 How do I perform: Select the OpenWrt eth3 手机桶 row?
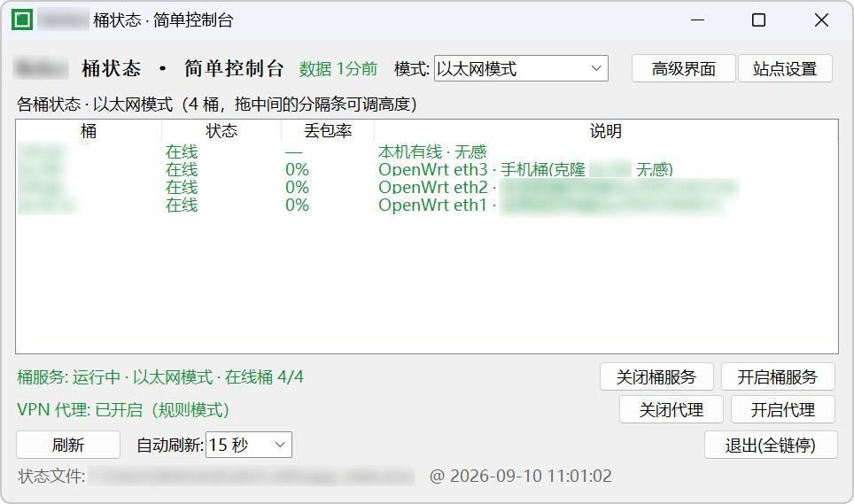click(x=426, y=169)
